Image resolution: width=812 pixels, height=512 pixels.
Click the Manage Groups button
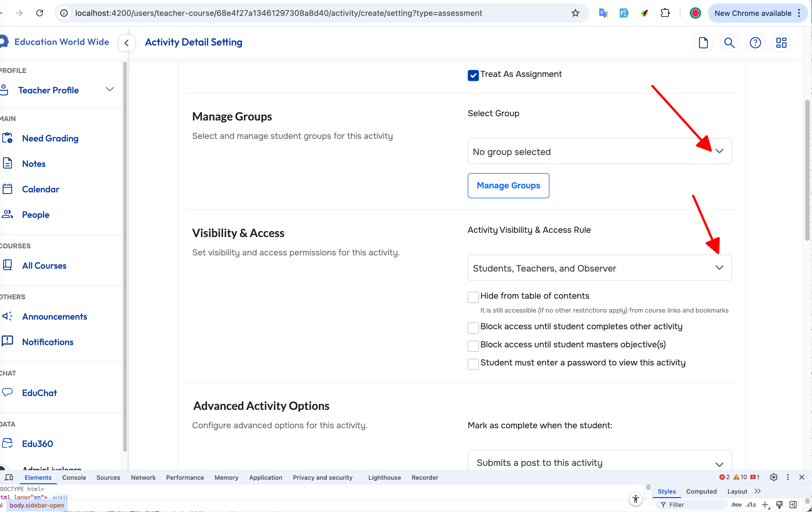(x=508, y=186)
